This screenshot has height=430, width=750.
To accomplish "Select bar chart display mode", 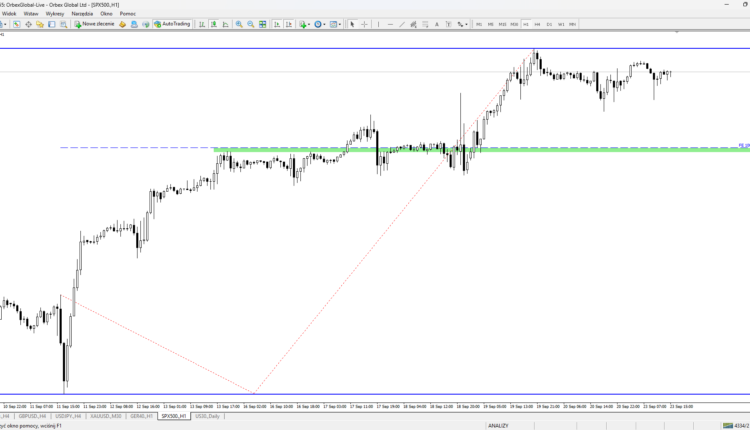I will (202, 24).
